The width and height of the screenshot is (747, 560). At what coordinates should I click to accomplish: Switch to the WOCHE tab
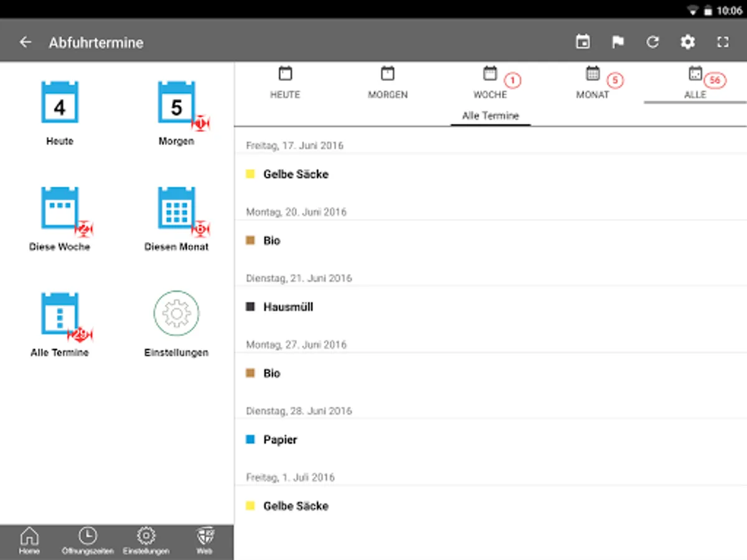click(491, 83)
